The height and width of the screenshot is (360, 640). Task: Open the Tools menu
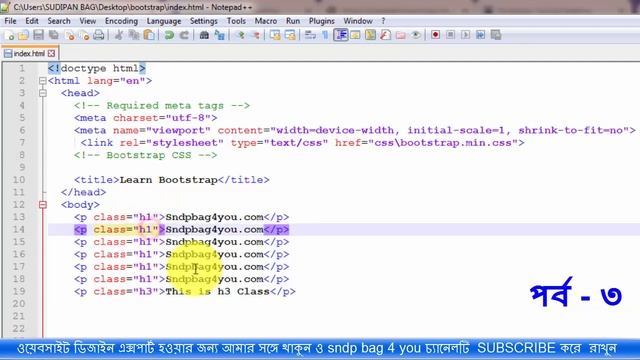tap(236, 21)
